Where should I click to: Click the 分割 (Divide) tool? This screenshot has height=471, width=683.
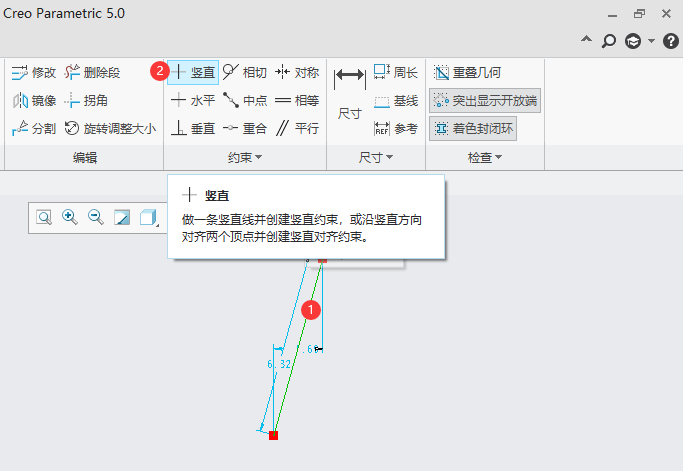(x=34, y=129)
